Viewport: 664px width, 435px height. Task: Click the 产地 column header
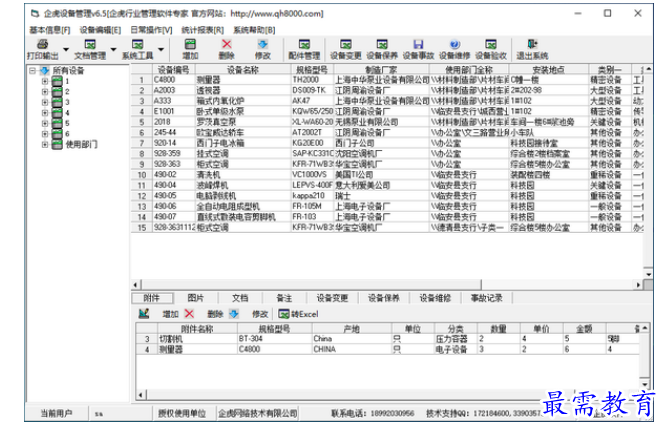pyautogui.click(x=351, y=329)
